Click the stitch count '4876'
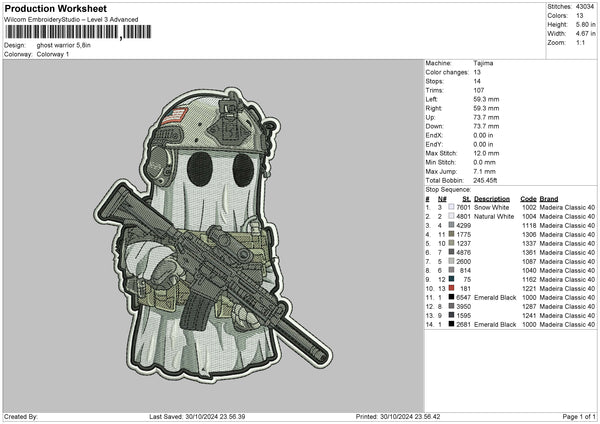The image size is (600, 424). pyautogui.click(x=463, y=252)
